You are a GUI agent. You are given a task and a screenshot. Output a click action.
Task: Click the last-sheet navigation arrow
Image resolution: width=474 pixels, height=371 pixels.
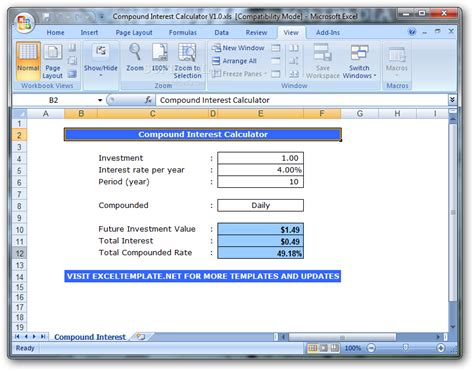pyautogui.click(x=43, y=337)
